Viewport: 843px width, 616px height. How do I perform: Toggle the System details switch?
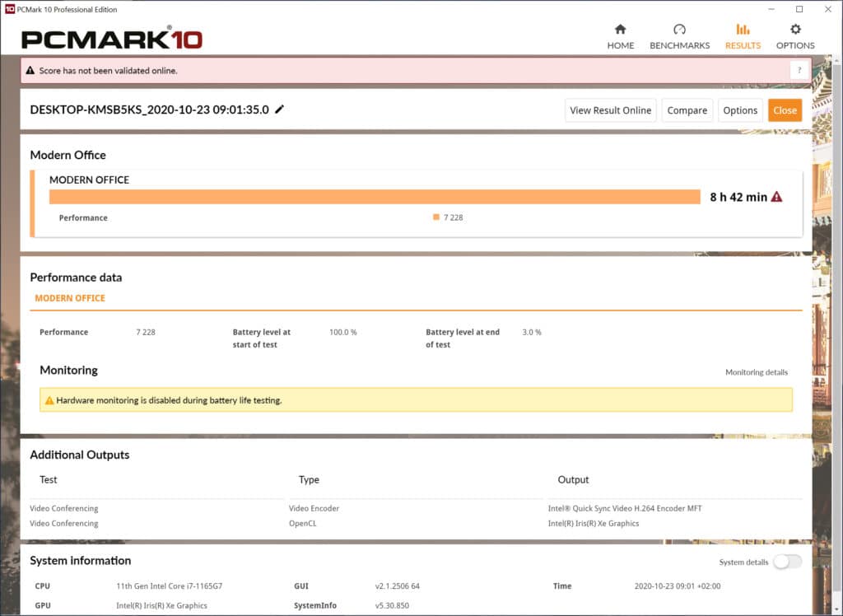point(788,562)
